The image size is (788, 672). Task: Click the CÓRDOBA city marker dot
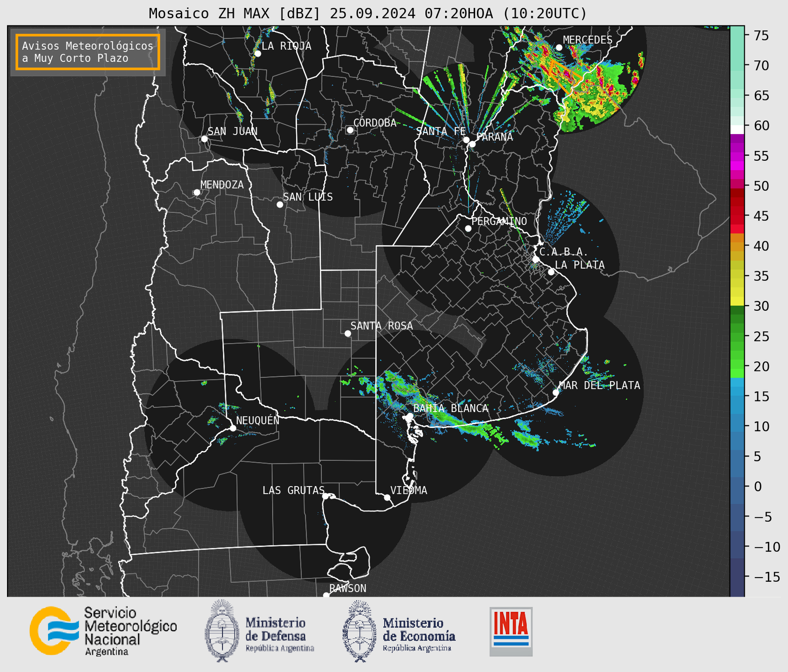pyautogui.click(x=350, y=130)
